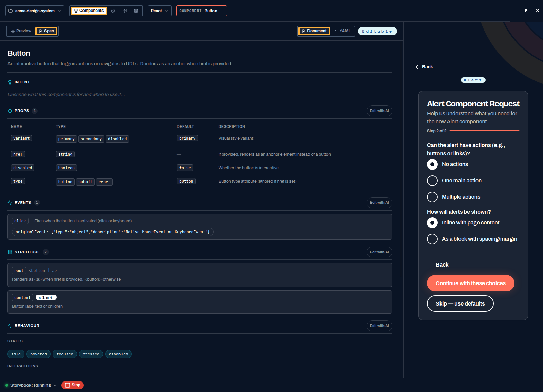Click the green Storybook running status dot
This screenshot has height=392, width=543.
(x=7, y=385)
